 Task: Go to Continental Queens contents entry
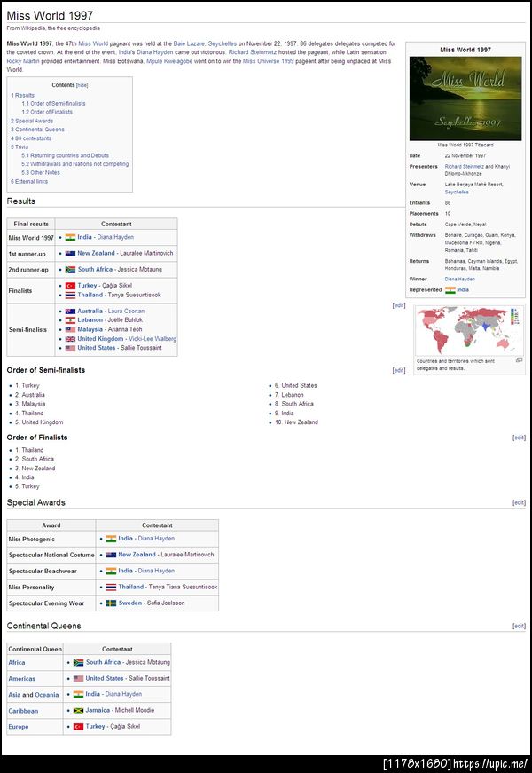tap(37, 130)
